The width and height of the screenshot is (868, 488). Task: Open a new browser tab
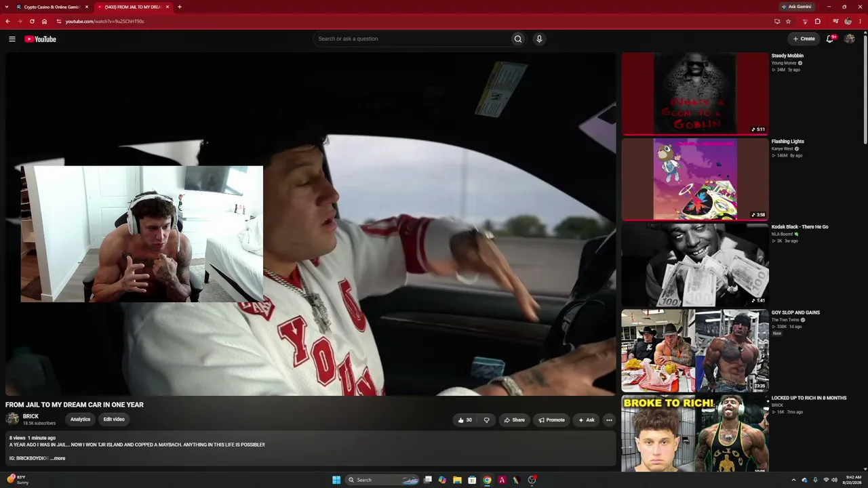[x=180, y=7]
